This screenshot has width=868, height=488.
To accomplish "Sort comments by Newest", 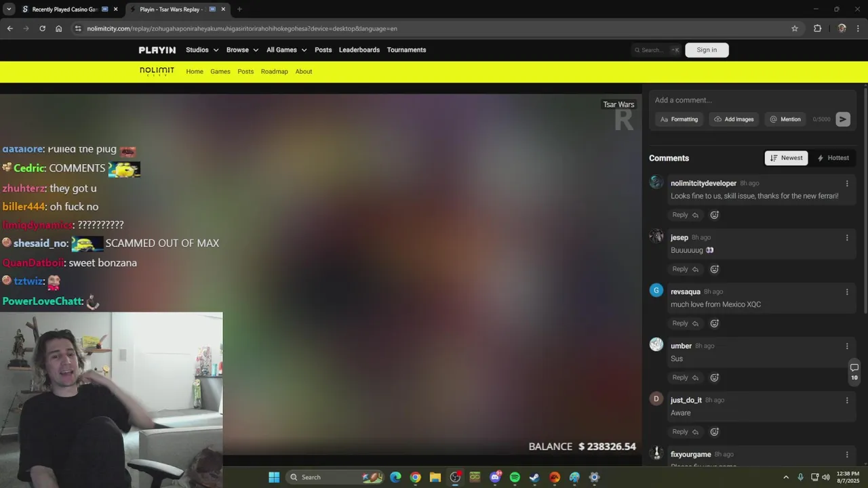I will pyautogui.click(x=786, y=158).
